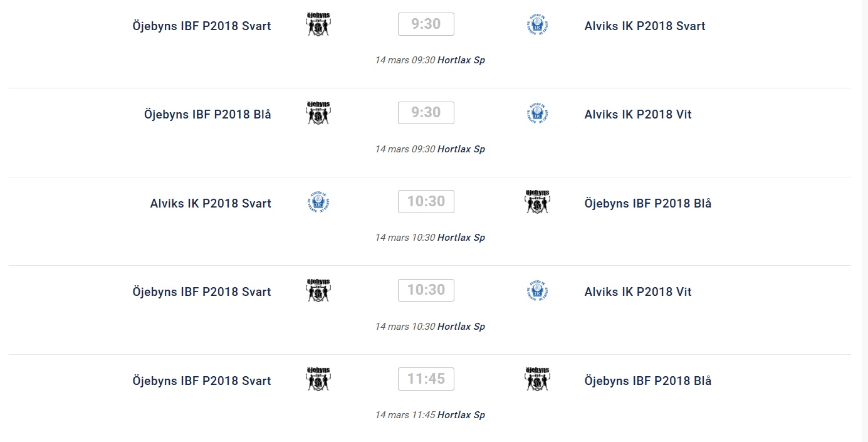Click Alviks IK P2018 Vit in 10:30 match
The width and height of the screenshot is (868, 442).
coord(638,292)
